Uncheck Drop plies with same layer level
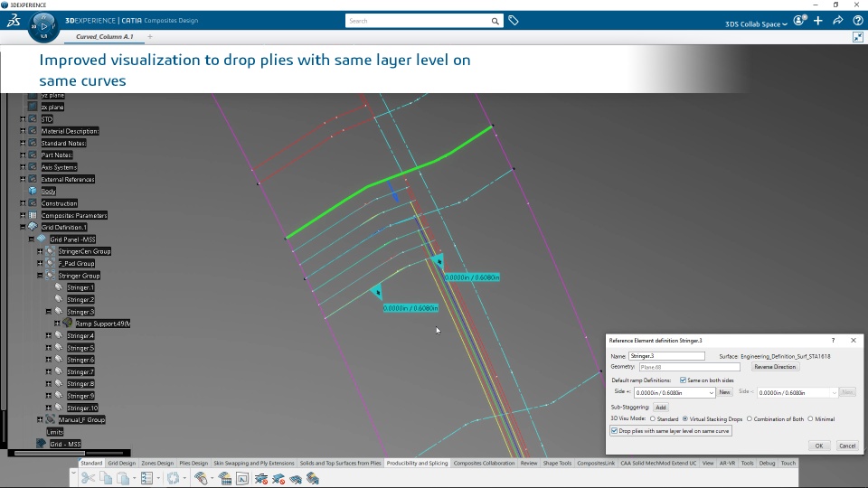The width and height of the screenshot is (868, 488). click(614, 430)
